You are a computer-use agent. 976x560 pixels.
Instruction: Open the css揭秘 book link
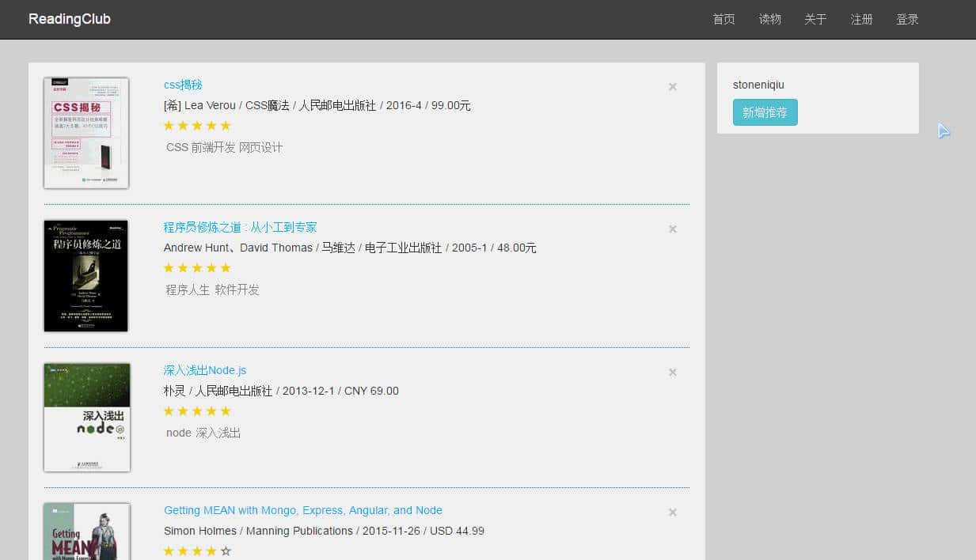click(184, 85)
